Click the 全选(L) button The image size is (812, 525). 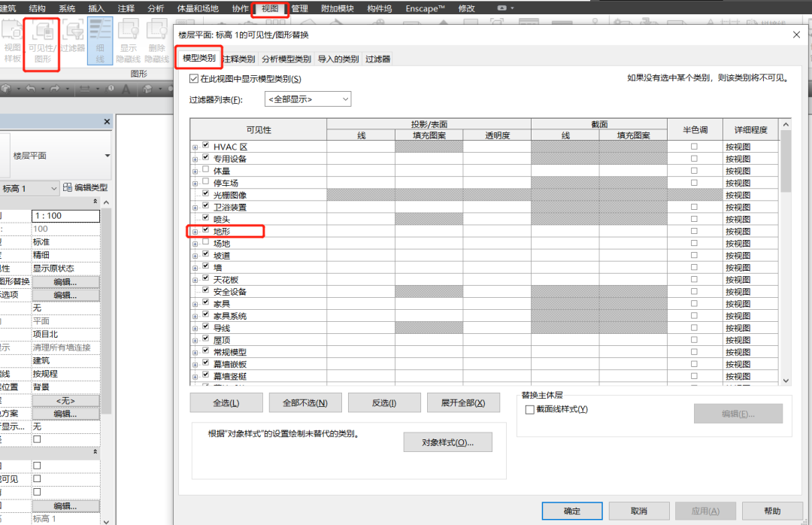(x=226, y=402)
